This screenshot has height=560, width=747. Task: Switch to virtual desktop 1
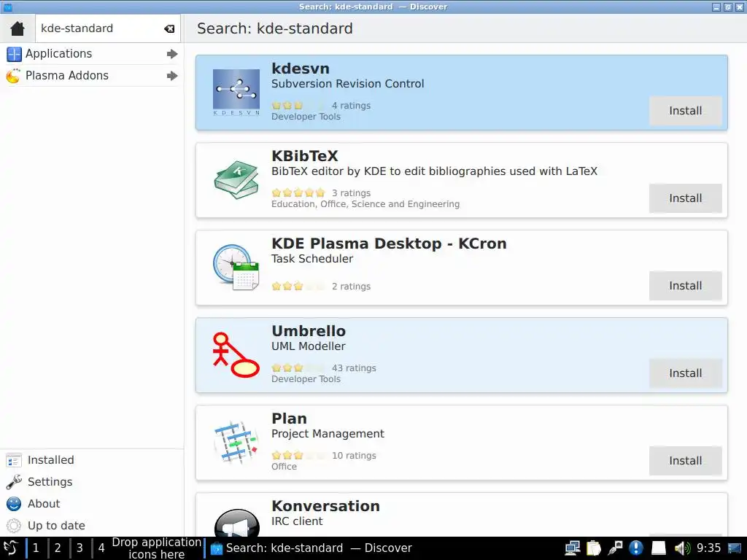pos(36,548)
